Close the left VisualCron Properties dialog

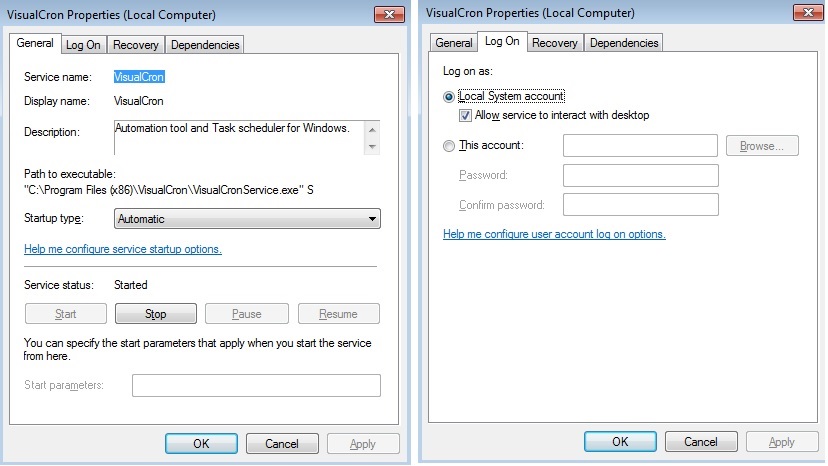pos(388,16)
